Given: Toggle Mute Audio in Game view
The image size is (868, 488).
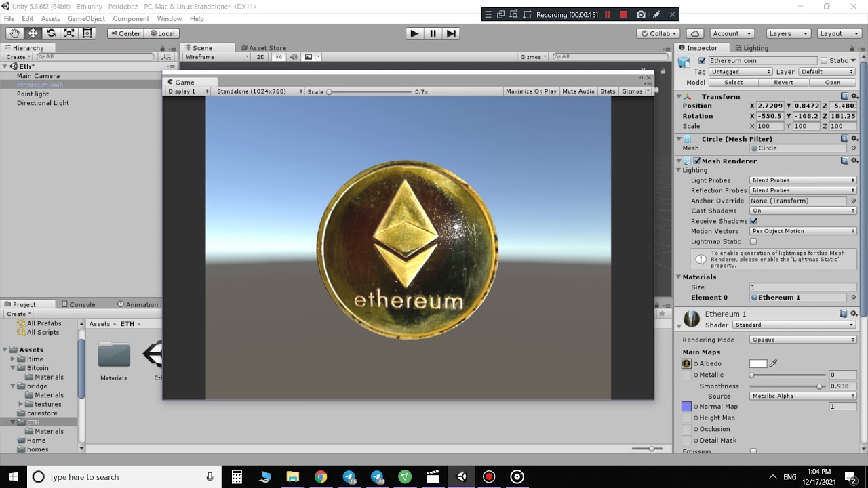Looking at the screenshot, I should 578,91.
